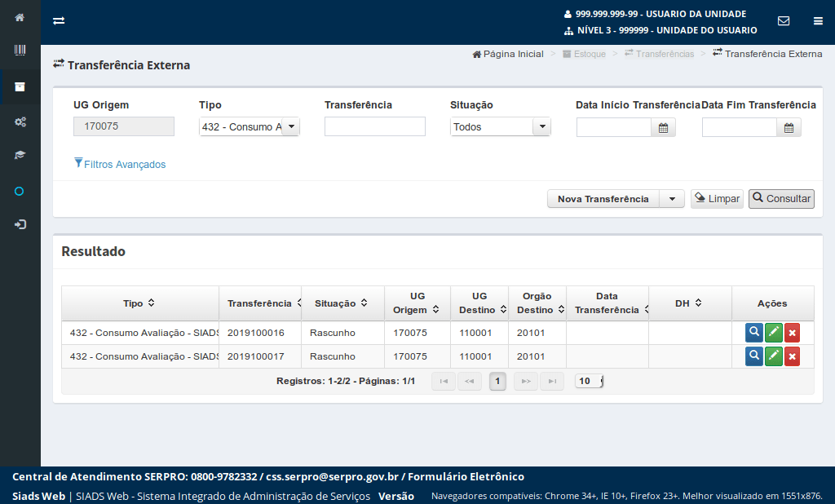
Task: Sort results by Tipo column
Action: click(x=151, y=303)
